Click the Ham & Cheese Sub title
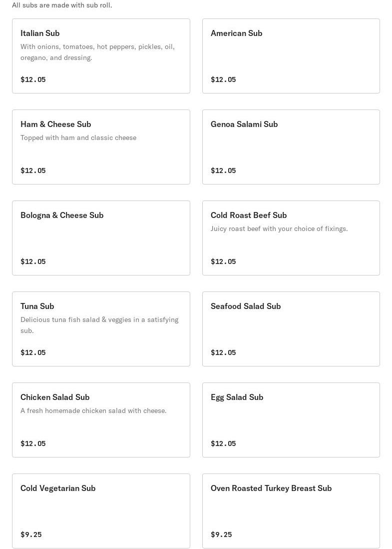The height and width of the screenshot is (549, 392). [55, 124]
